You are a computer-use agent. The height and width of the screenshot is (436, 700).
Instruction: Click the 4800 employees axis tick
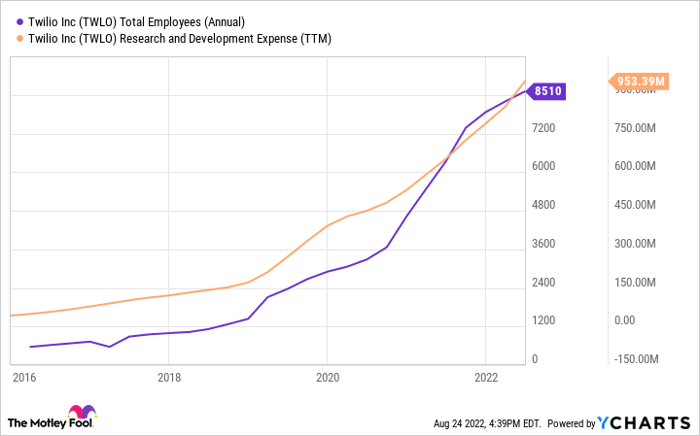point(543,205)
